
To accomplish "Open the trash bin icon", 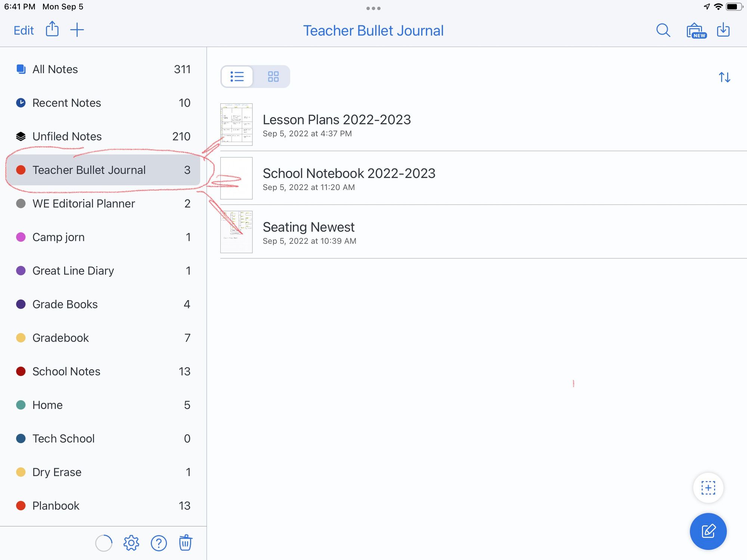I will 185,543.
